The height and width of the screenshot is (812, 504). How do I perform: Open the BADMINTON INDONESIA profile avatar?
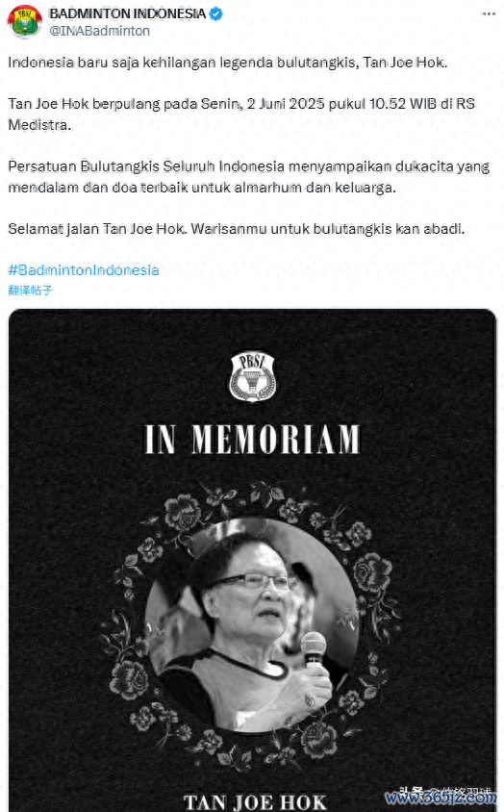24,22
